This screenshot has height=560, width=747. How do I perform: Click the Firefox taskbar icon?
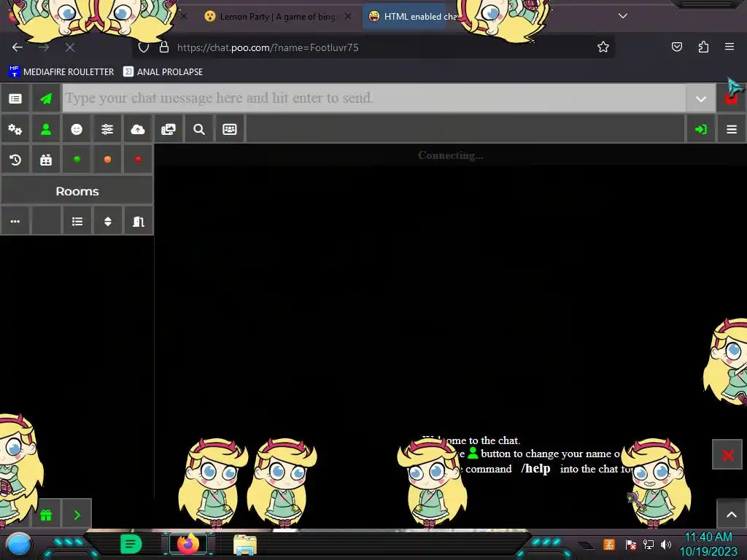(x=188, y=544)
